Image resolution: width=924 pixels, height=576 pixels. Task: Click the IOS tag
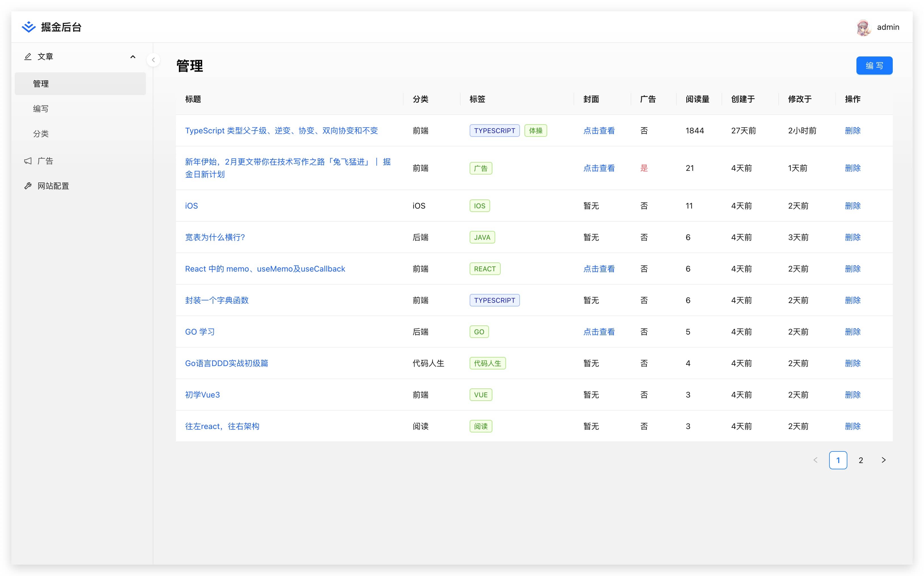click(x=480, y=206)
